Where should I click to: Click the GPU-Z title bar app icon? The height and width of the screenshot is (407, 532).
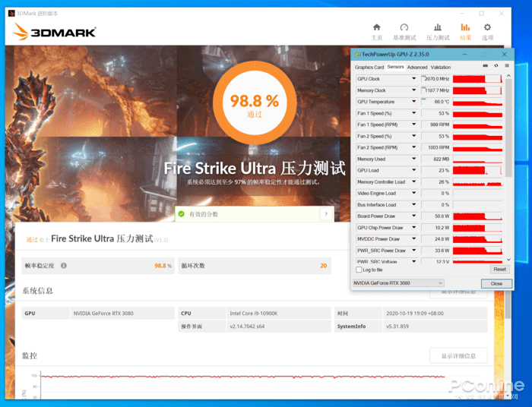pos(357,54)
